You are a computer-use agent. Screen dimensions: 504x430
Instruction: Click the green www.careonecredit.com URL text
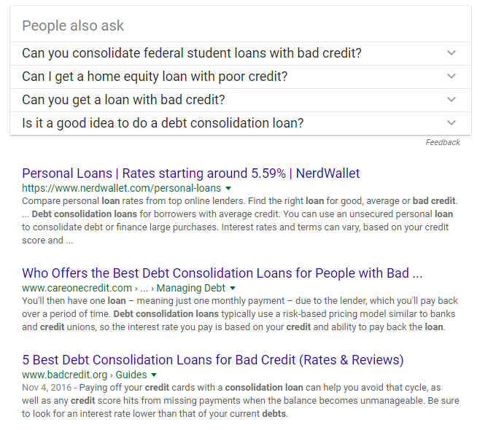tap(77, 288)
